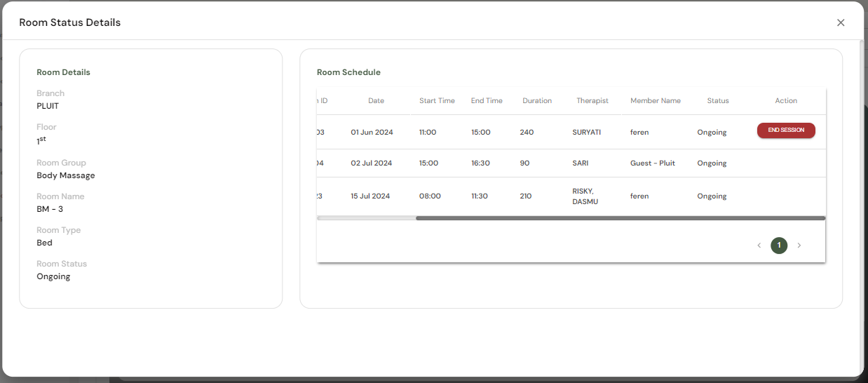Click the table's horizontal scrollbar thumb
Viewport: 868px width, 383px height.
point(620,218)
